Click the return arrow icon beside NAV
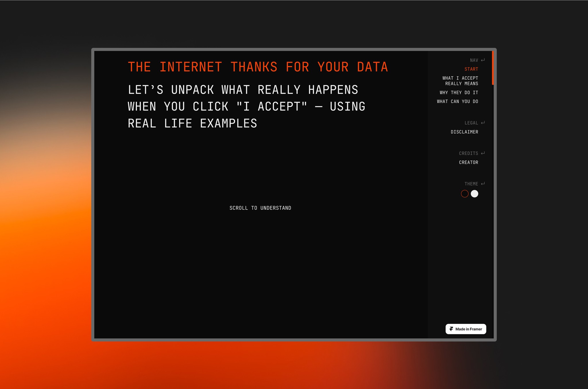 pyautogui.click(x=483, y=60)
